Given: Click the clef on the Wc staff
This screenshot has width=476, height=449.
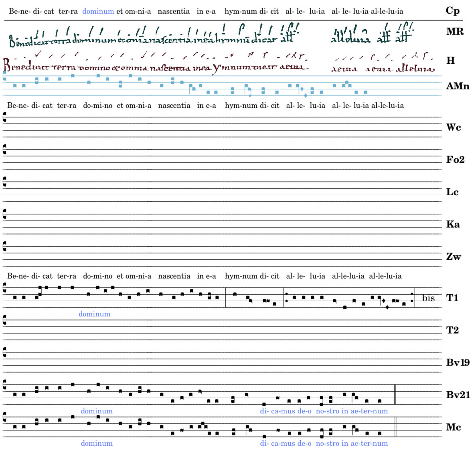Looking at the screenshot, I should (x=5, y=117).
